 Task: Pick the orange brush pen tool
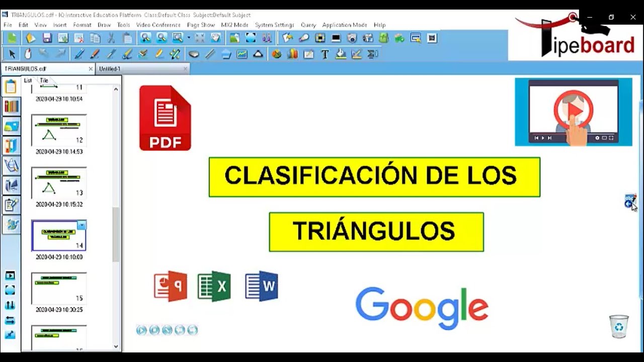tap(95, 54)
